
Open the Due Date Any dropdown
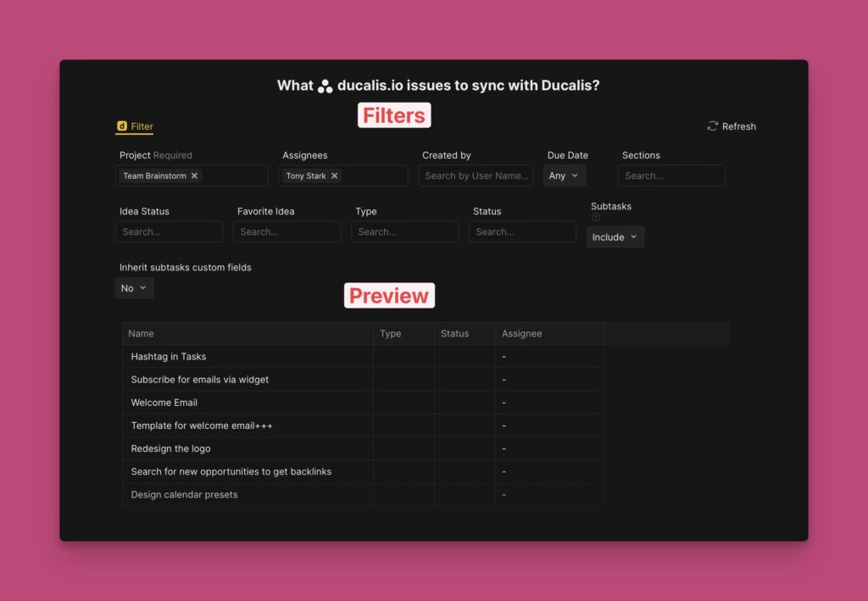tap(564, 175)
